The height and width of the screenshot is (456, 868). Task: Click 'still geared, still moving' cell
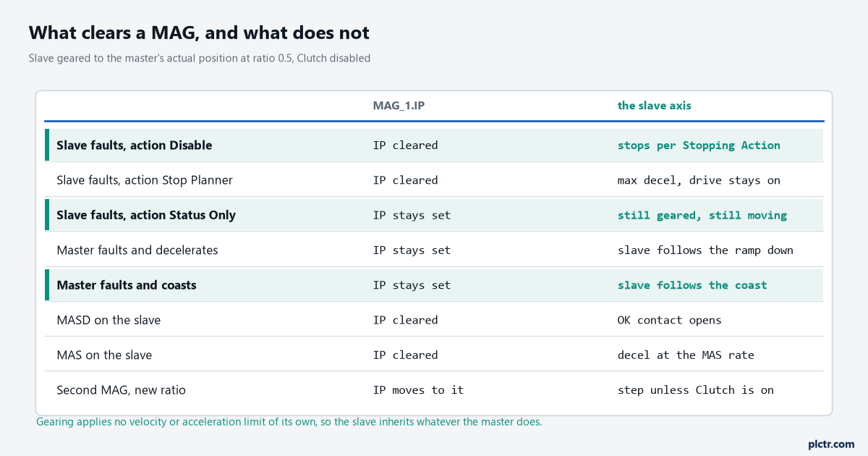coord(702,215)
